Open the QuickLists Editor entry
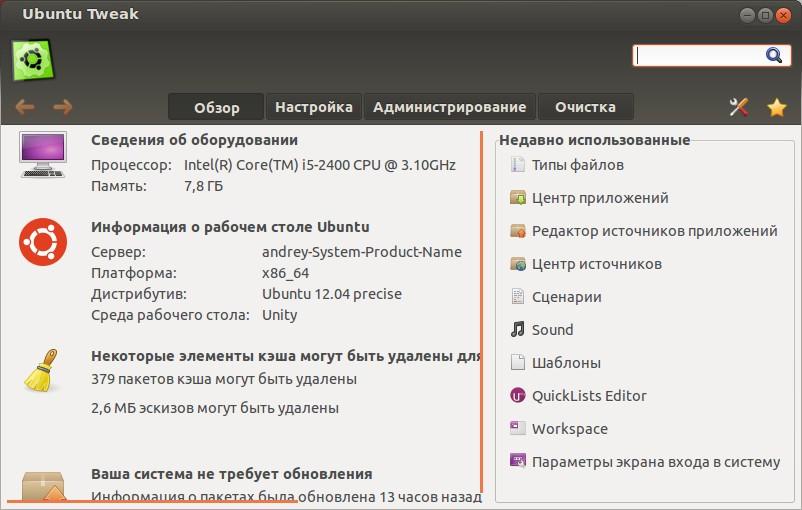 pyautogui.click(x=589, y=396)
